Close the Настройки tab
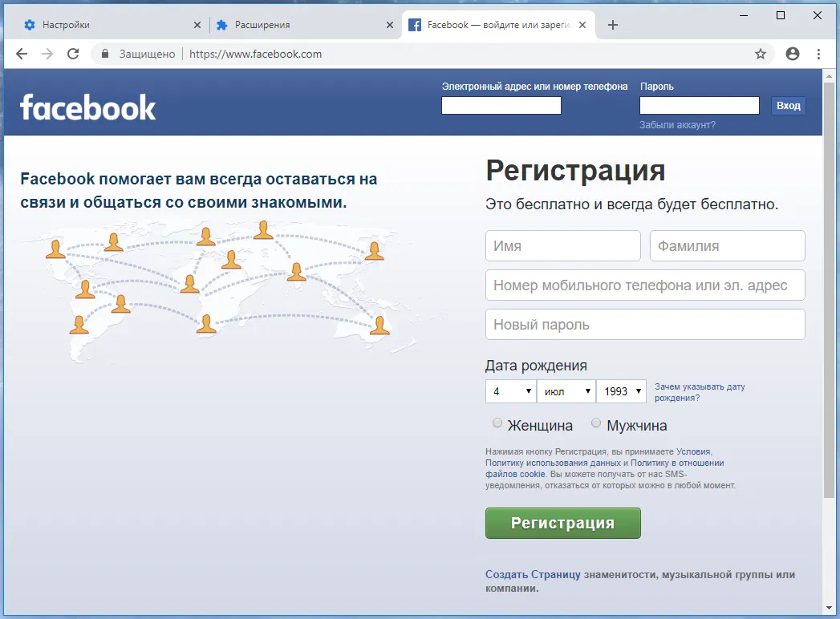Viewport: 840px width, 619px height. 197,25
